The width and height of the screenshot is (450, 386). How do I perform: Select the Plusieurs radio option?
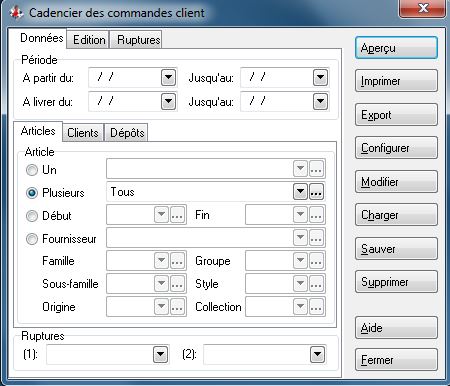pyautogui.click(x=32, y=193)
